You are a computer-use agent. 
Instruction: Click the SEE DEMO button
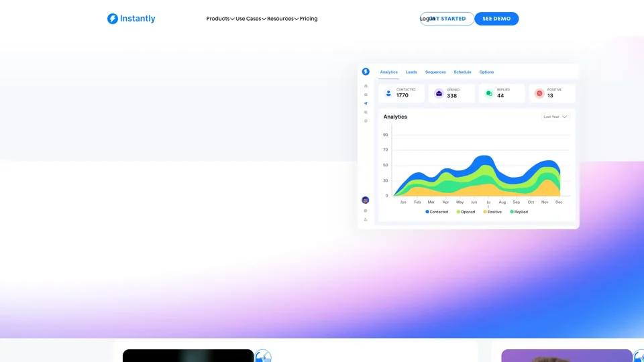coord(496,19)
